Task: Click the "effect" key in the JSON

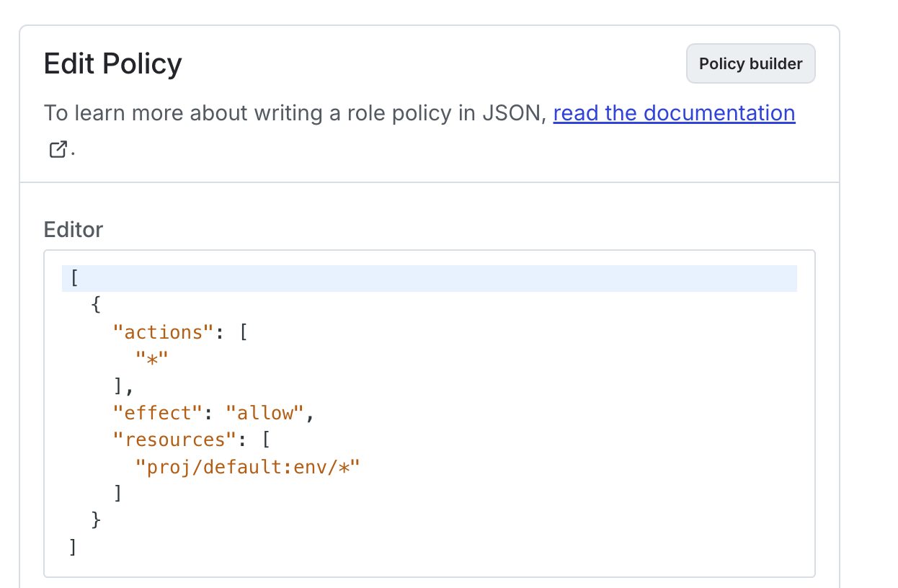Action: pos(159,413)
